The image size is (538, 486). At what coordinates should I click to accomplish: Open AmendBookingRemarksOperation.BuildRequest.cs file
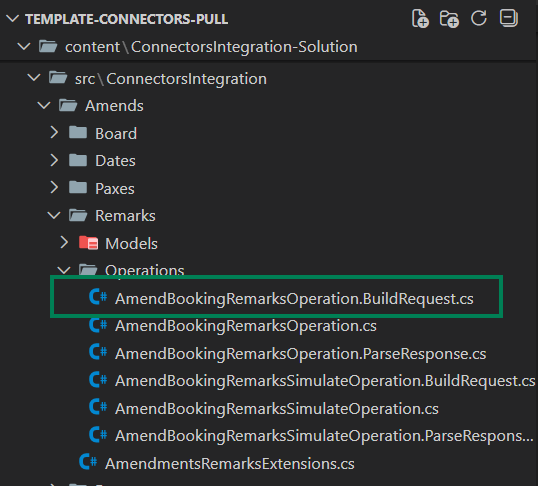[294, 299]
